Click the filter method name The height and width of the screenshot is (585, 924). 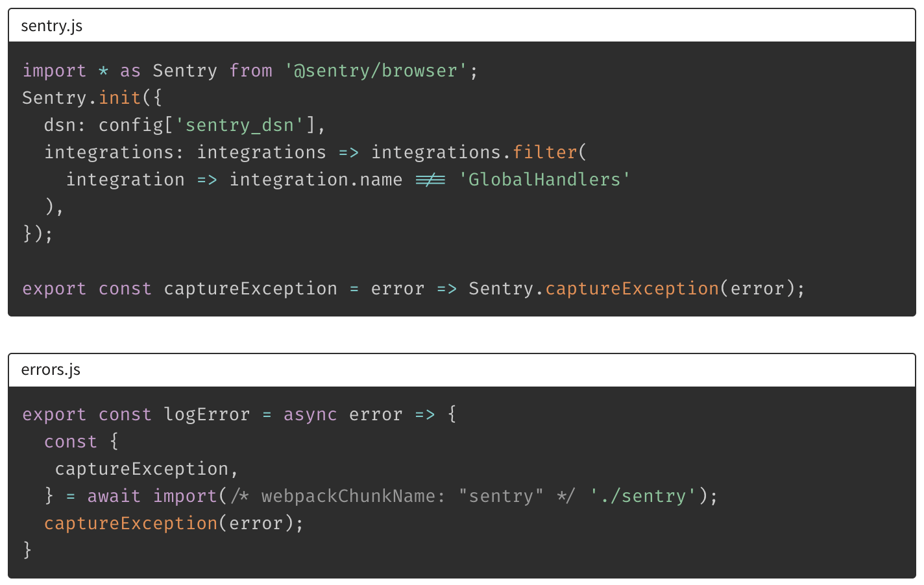tap(544, 152)
